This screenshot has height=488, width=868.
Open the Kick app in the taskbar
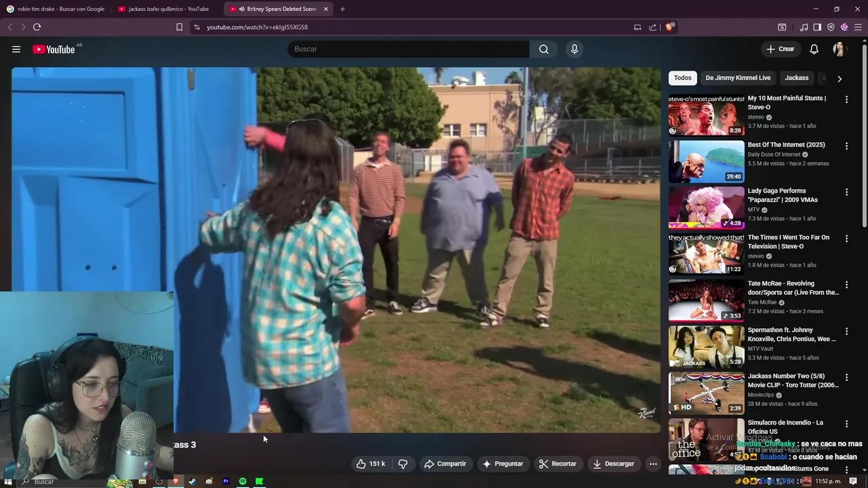pyautogui.click(x=259, y=481)
